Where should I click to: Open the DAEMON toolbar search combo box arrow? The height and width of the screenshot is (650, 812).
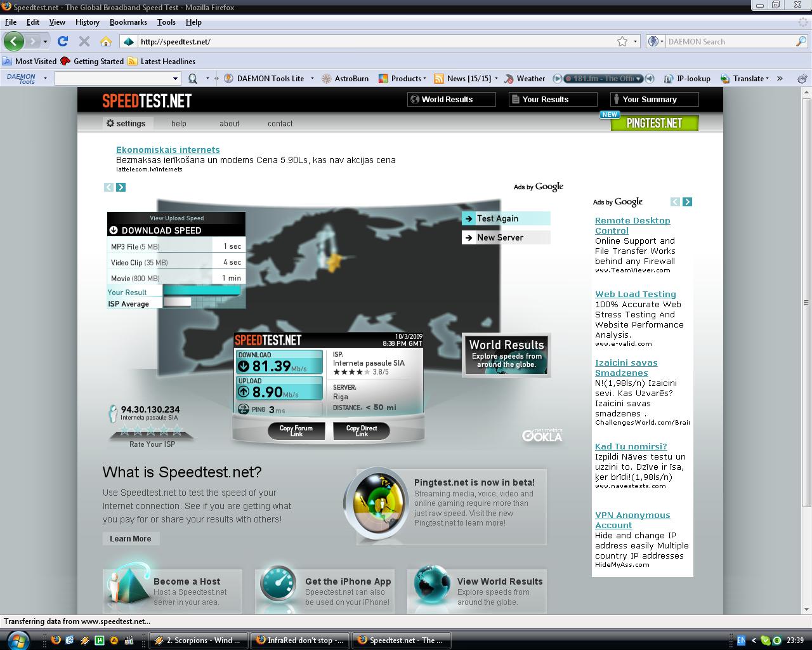point(176,79)
